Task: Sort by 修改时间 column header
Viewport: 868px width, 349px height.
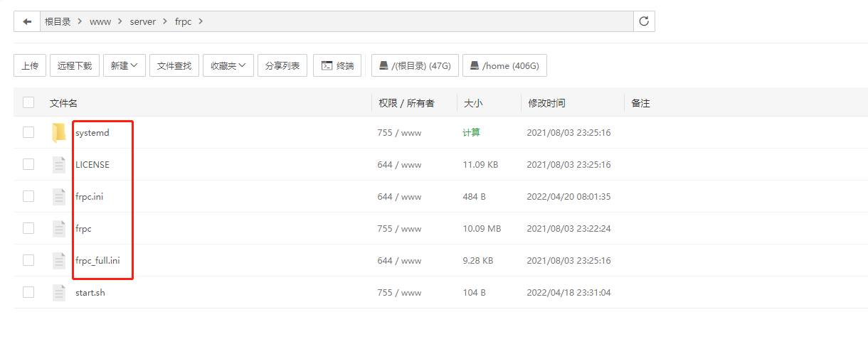Action: [546, 103]
